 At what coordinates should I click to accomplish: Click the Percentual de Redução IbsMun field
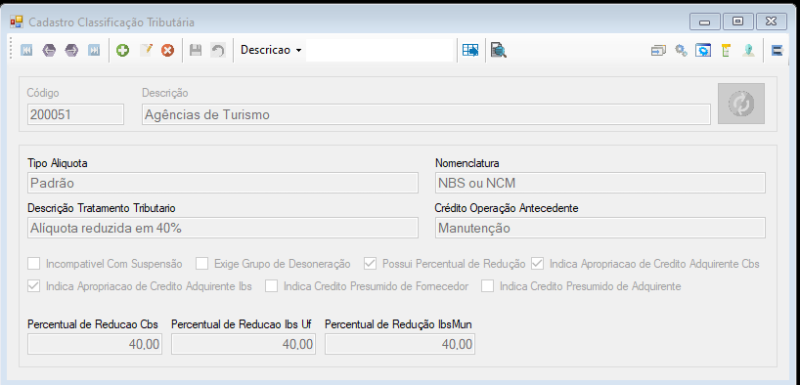400,344
